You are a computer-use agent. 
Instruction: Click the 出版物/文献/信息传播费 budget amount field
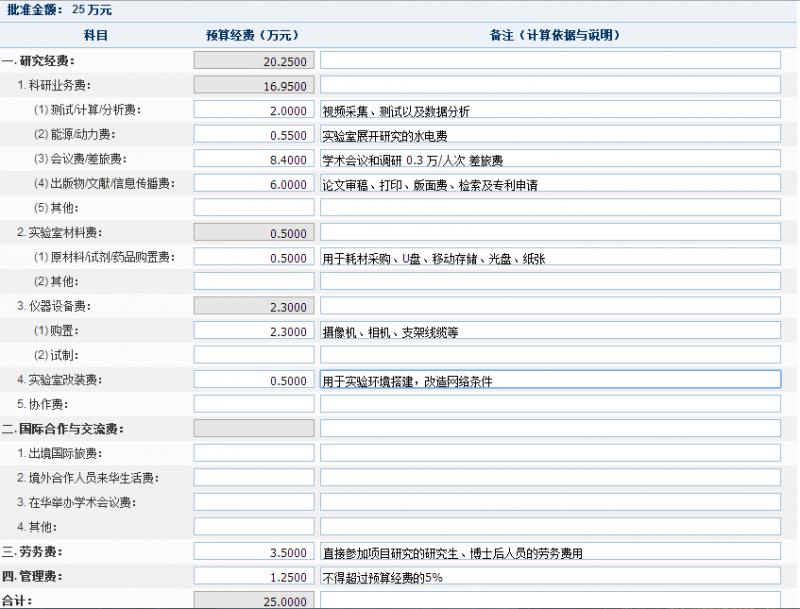tap(254, 183)
